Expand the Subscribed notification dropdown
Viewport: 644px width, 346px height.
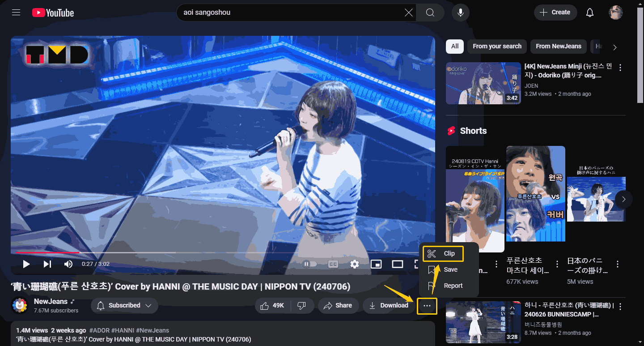(124, 306)
